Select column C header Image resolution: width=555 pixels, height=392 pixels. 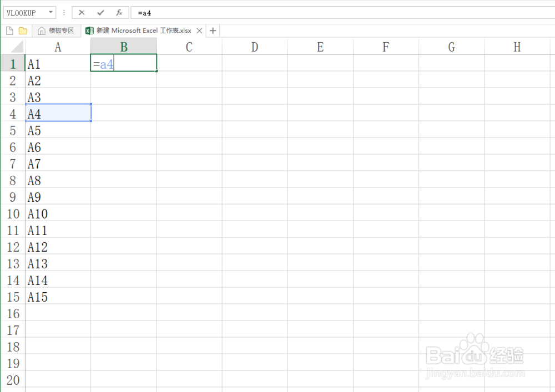click(189, 47)
